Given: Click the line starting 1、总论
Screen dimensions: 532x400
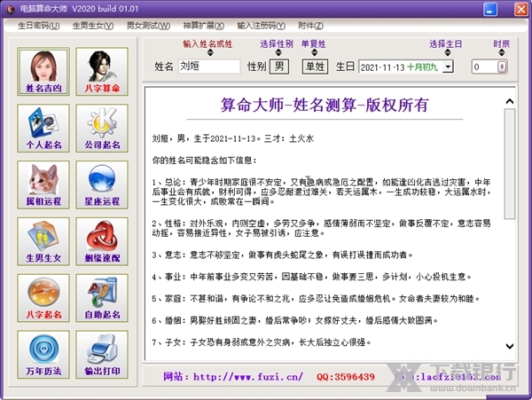Looking at the screenshot, I should click(321, 192).
